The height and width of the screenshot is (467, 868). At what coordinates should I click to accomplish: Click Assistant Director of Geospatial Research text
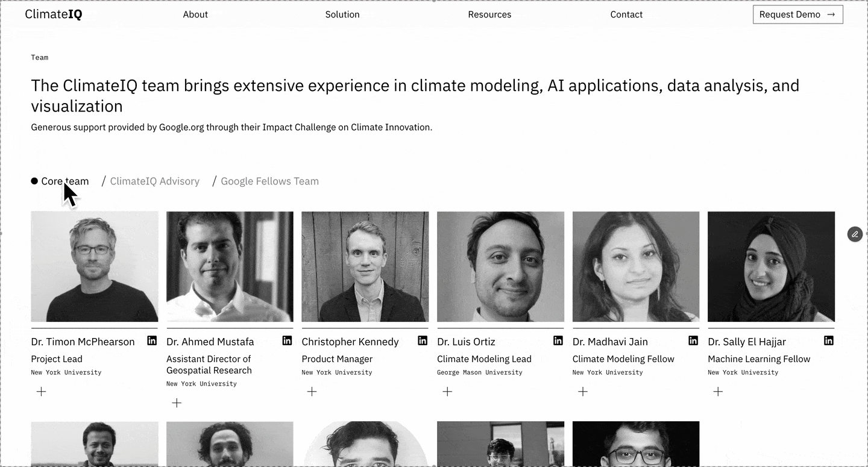click(x=209, y=365)
